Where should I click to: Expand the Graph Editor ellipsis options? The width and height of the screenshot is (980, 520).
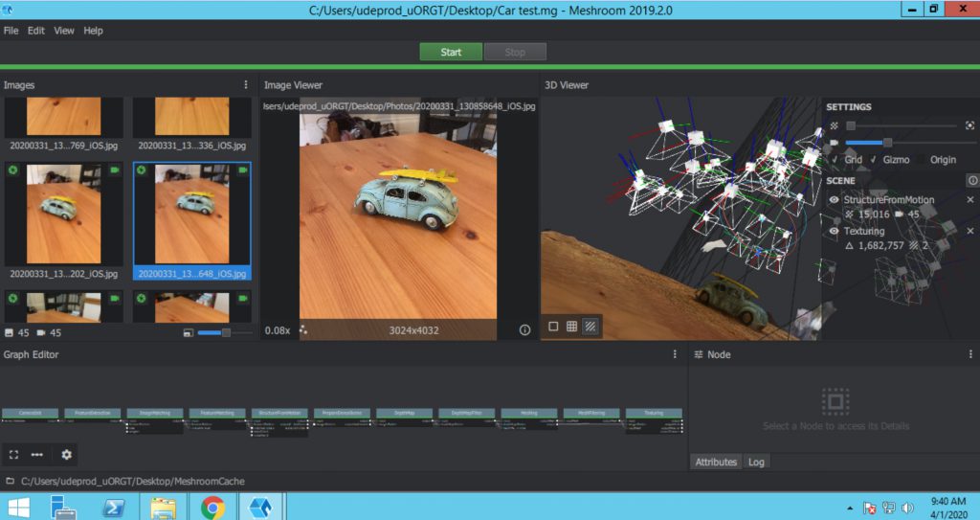(x=37, y=455)
